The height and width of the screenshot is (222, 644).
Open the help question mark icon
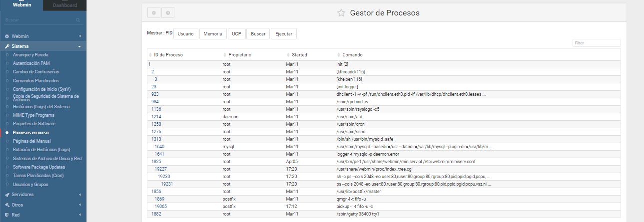point(168,13)
